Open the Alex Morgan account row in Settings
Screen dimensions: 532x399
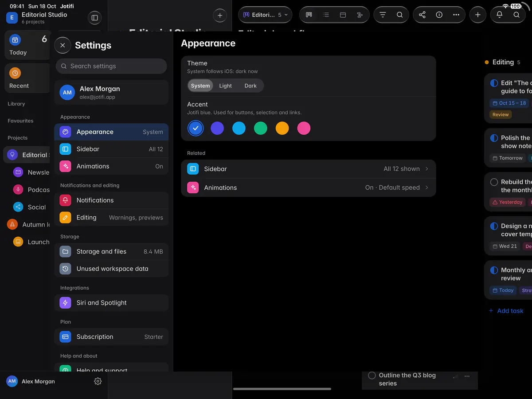point(111,92)
